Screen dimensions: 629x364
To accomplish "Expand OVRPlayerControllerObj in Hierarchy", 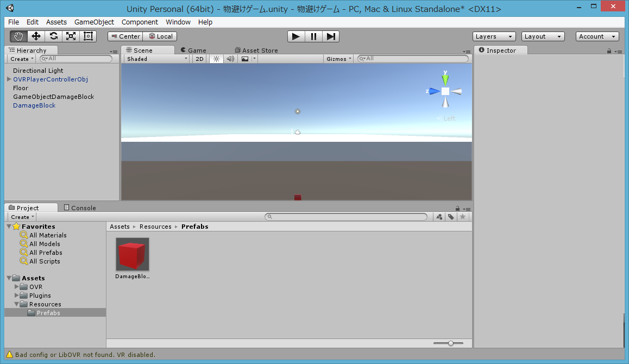I will pos(9,79).
